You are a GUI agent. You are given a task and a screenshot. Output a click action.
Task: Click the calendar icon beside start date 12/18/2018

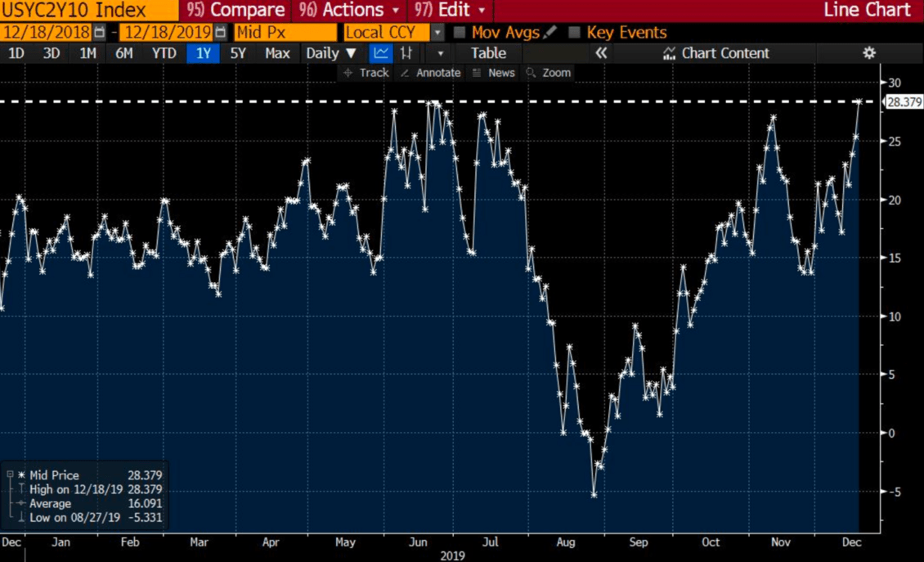(x=100, y=33)
